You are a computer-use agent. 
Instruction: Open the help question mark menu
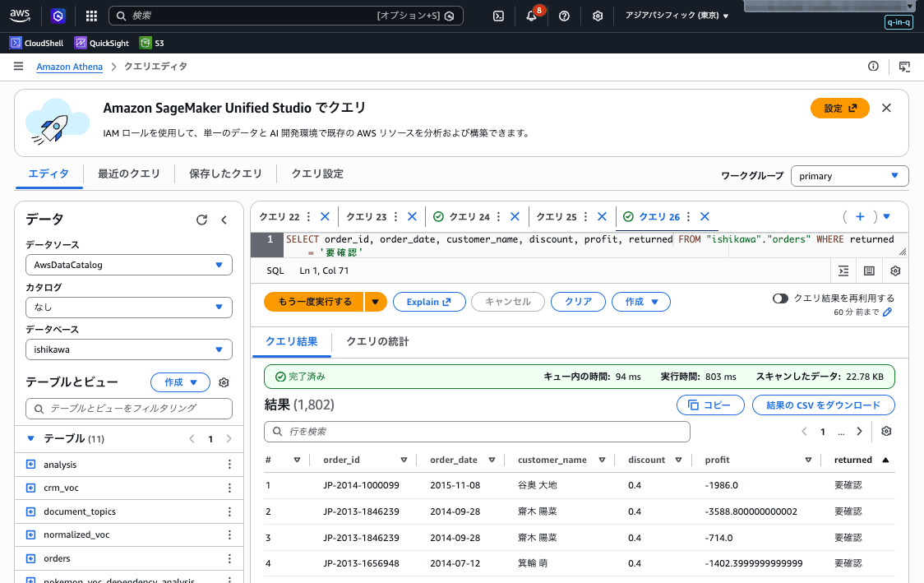click(x=564, y=16)
